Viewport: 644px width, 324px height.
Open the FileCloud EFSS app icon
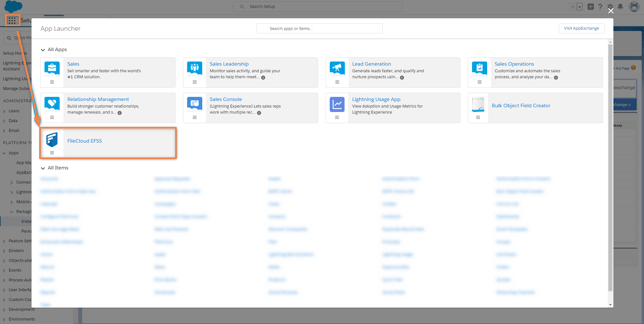[52, 139]
